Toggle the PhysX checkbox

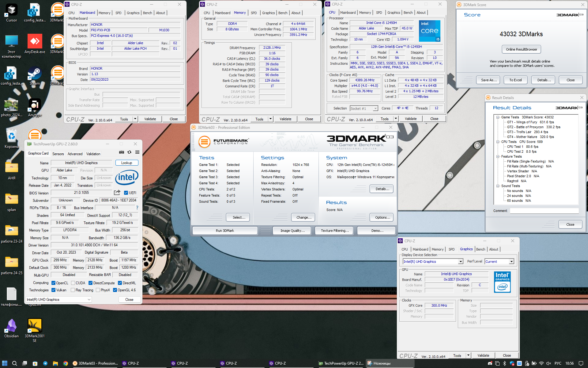[x=98, y=290]
